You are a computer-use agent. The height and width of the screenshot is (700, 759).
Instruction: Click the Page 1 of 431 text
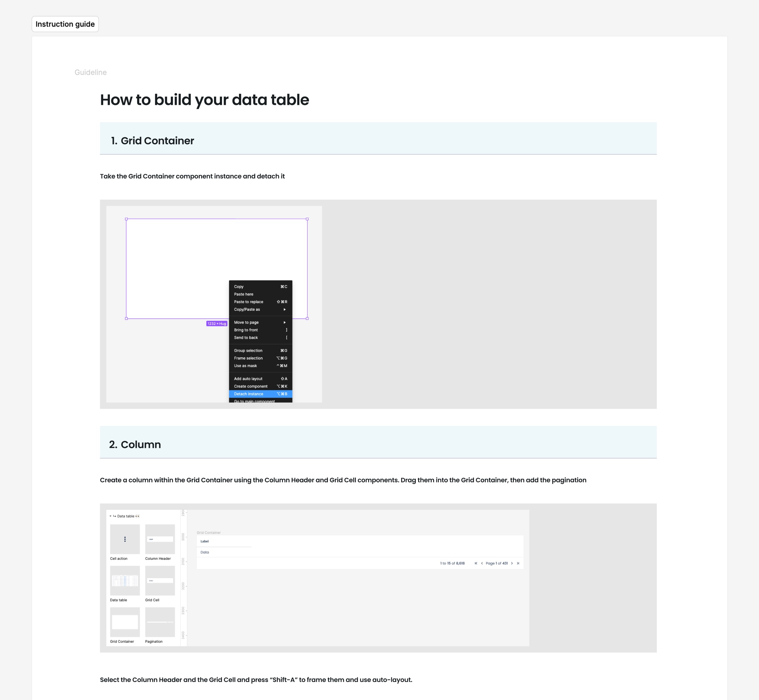(x=497, y=563)
